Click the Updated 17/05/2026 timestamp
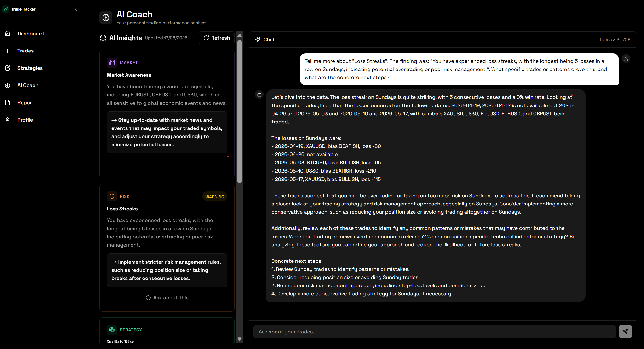The height and width of the screenshot is (349, 644). coord(166,38)
